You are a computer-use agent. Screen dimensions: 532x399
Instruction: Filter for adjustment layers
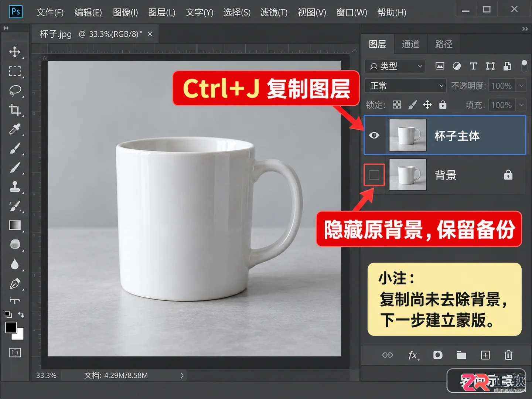tap(457, 66)
